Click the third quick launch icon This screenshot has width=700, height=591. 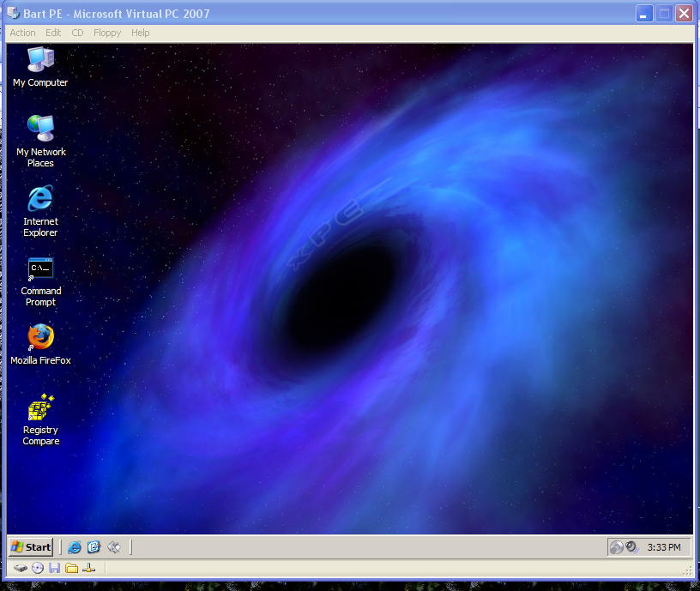click(113, 547)
